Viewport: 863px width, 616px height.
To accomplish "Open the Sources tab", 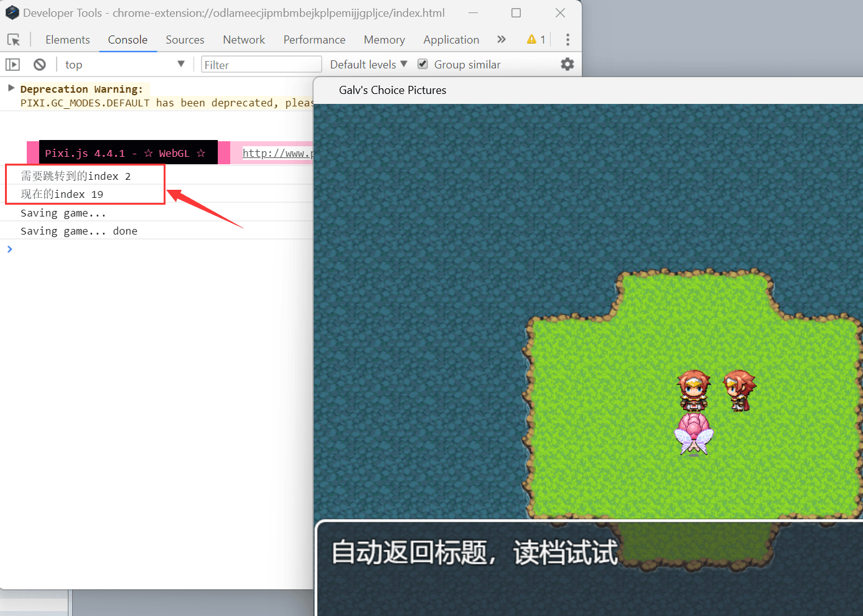I will (185, 39).
